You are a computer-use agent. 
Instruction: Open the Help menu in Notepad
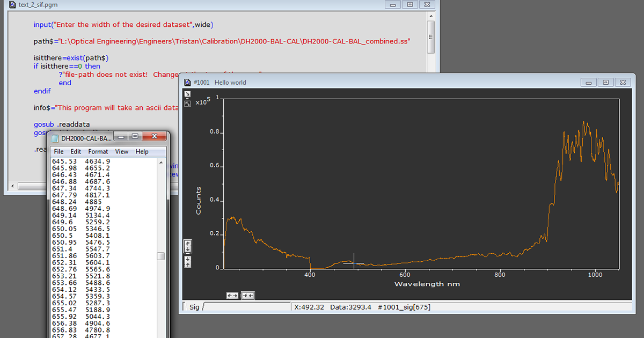click(142, 151)
